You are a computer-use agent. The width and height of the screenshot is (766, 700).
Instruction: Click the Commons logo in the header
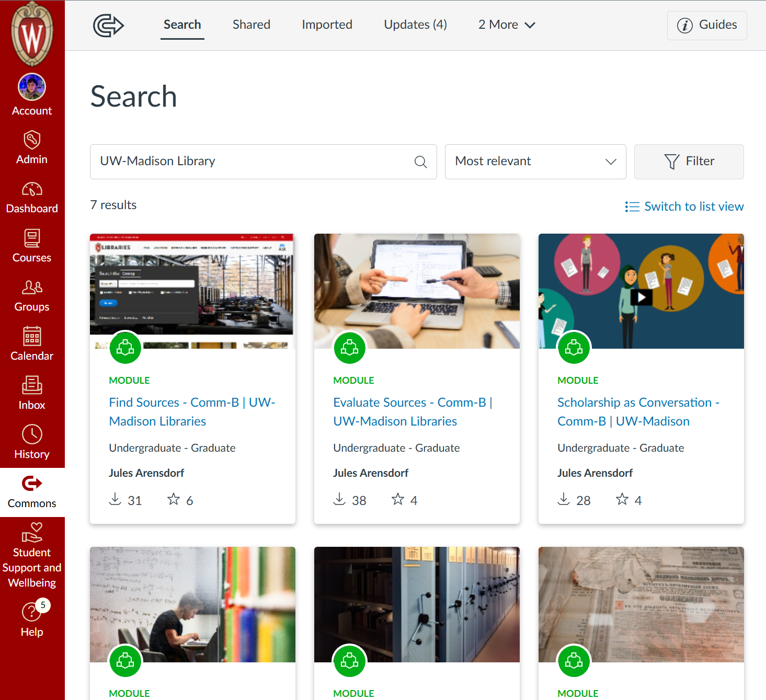108,25
